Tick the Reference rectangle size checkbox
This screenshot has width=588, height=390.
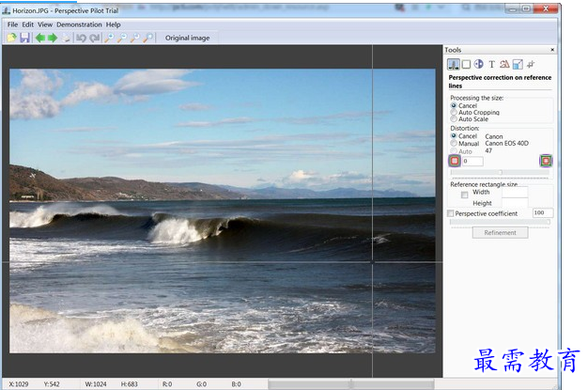click(464, 195)
